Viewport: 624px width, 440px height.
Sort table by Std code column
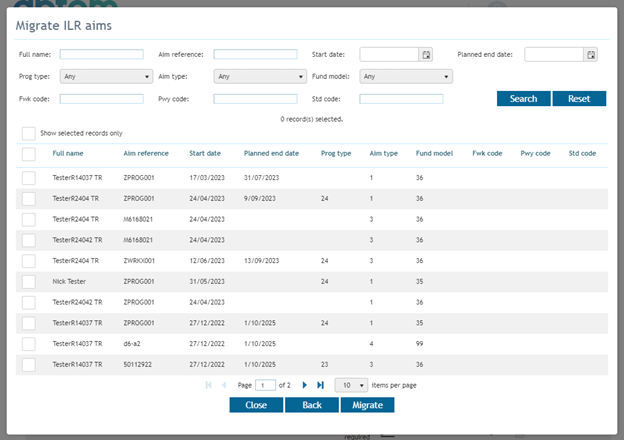[582, 153]
